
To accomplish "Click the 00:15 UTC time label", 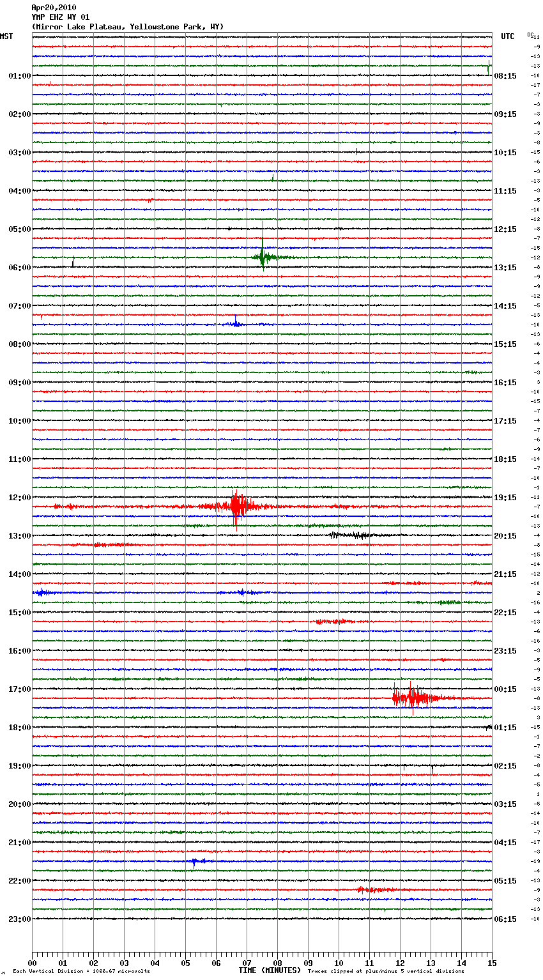I will 505,689.
